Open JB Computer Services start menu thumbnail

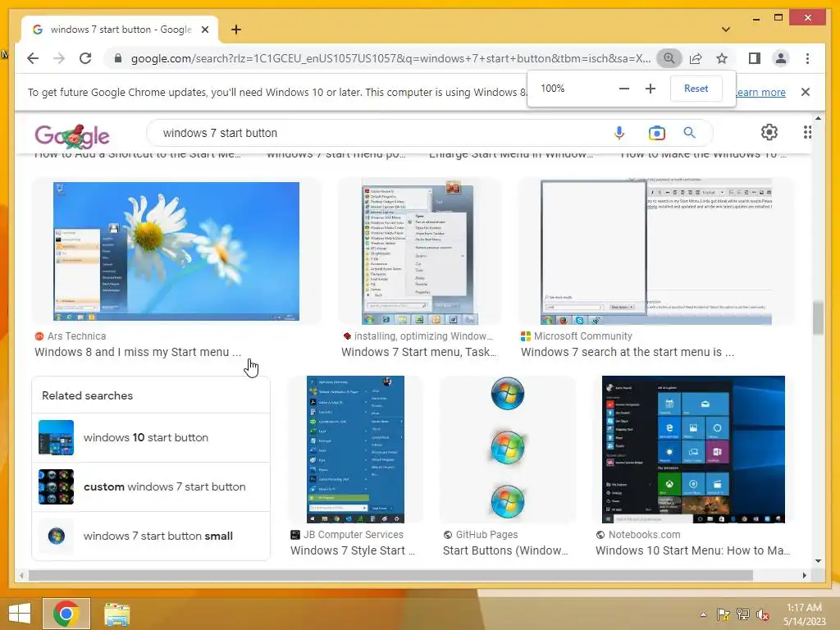[x=355, y=450]
